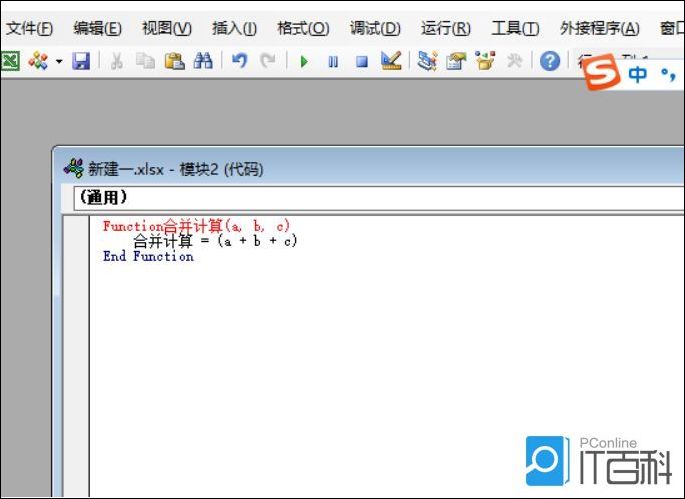Click the code margin indicator bar
The width and height of the screenshot is (685, 499).
click(76, 356)
